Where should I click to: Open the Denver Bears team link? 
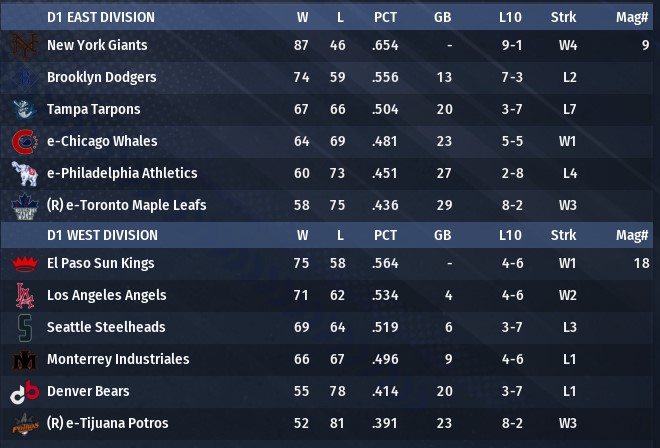click(x=88, y=392)
